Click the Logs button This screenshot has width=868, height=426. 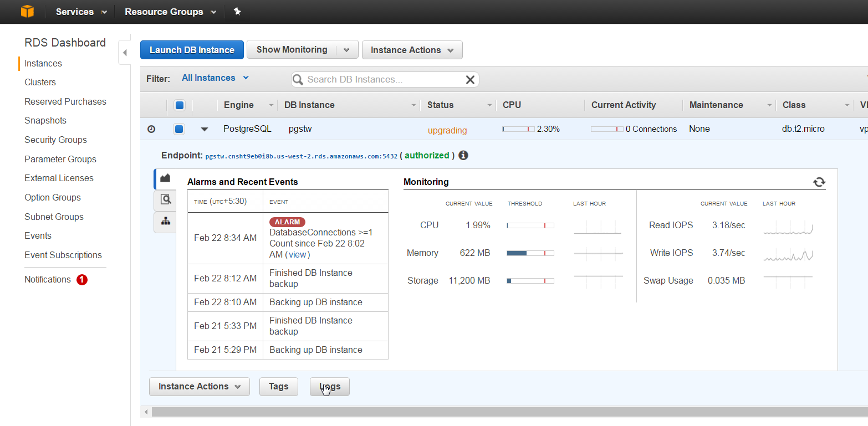coord(330,387)
